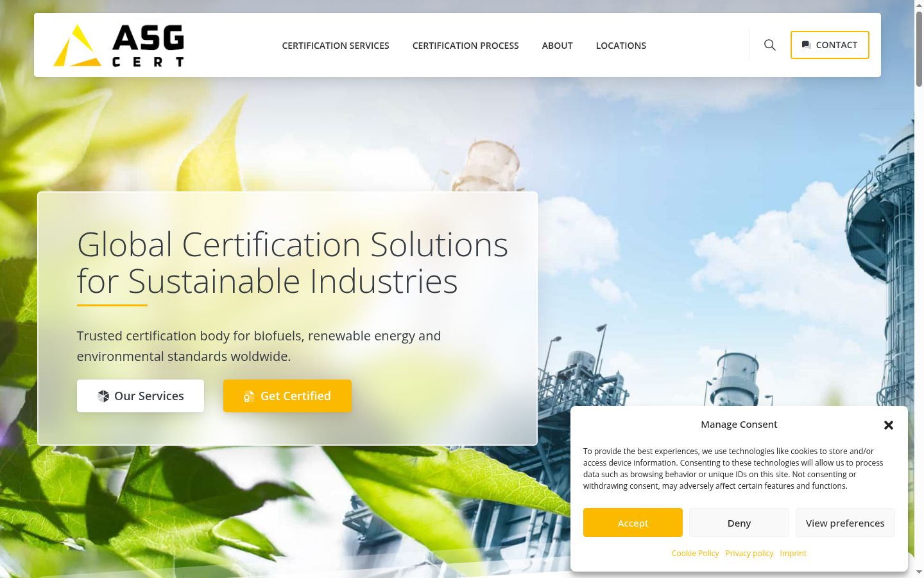The image size is (924, 578).
Task: Click the ASG Cert logo
Action: coord(119,45)
